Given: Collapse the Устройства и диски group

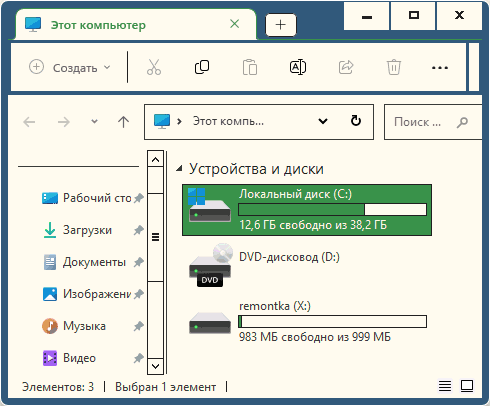Looking at the screenshot, I should pos(179,168).
